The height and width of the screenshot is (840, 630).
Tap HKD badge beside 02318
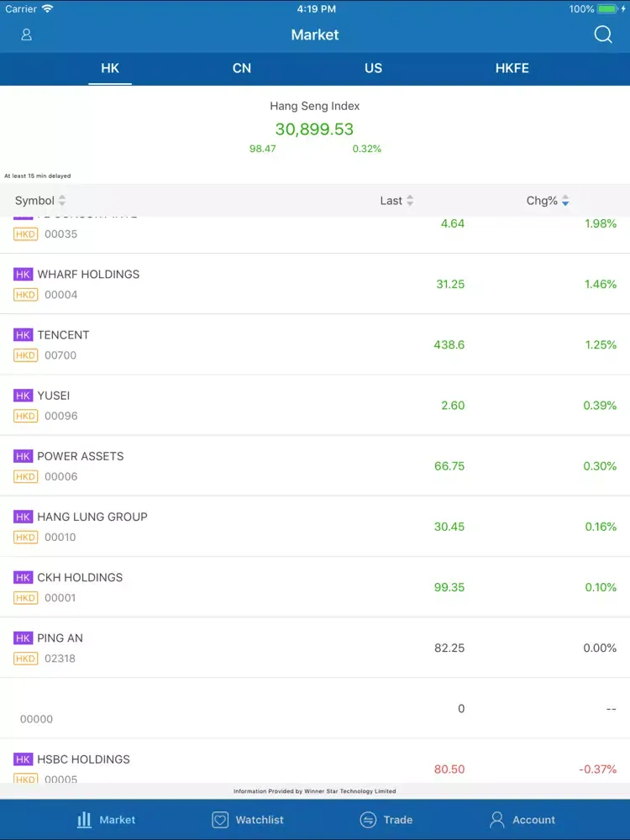26,658
